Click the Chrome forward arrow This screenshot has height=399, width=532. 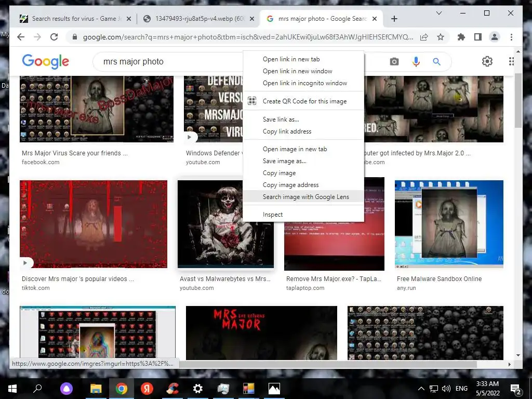[37, 37]
